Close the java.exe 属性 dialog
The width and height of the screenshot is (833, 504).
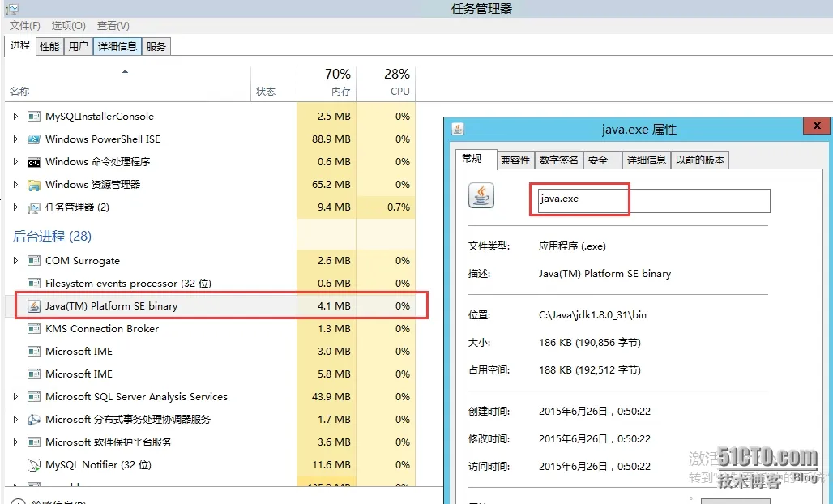817,126
